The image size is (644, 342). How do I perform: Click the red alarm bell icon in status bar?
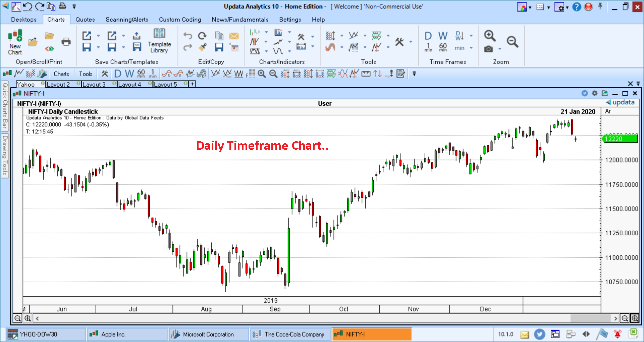click(x=618, y=334)
